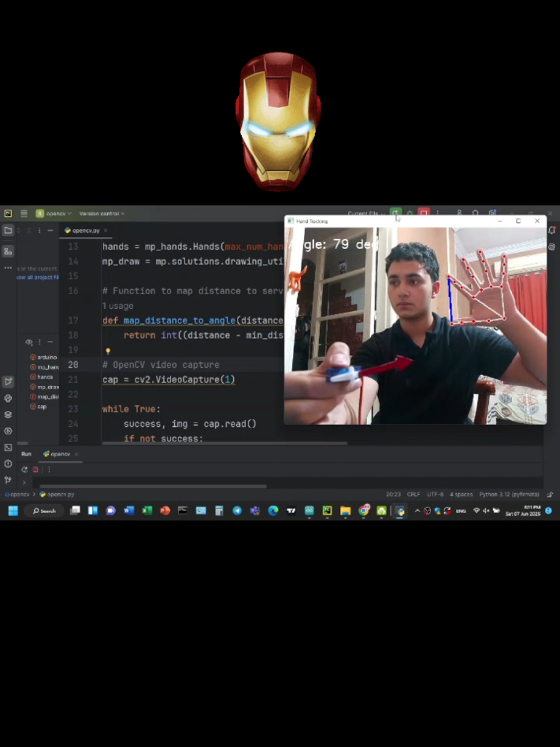Toggle the eye view options in Structure panel

(x=29, y=343)
